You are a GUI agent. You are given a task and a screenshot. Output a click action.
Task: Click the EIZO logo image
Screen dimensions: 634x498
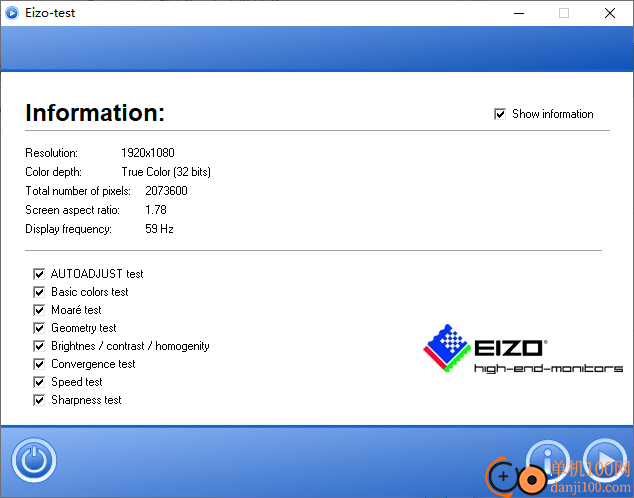click(523, 348)
